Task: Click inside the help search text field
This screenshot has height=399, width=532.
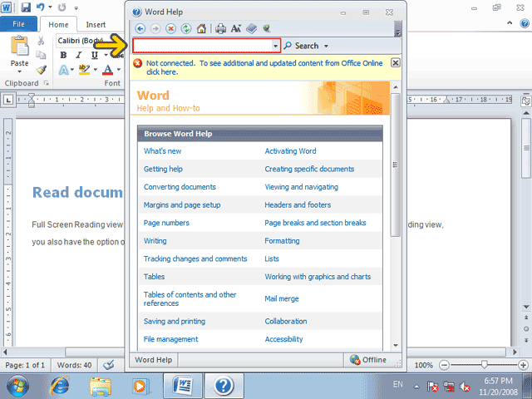Action: pyautogui.click(x=203, y=46)
